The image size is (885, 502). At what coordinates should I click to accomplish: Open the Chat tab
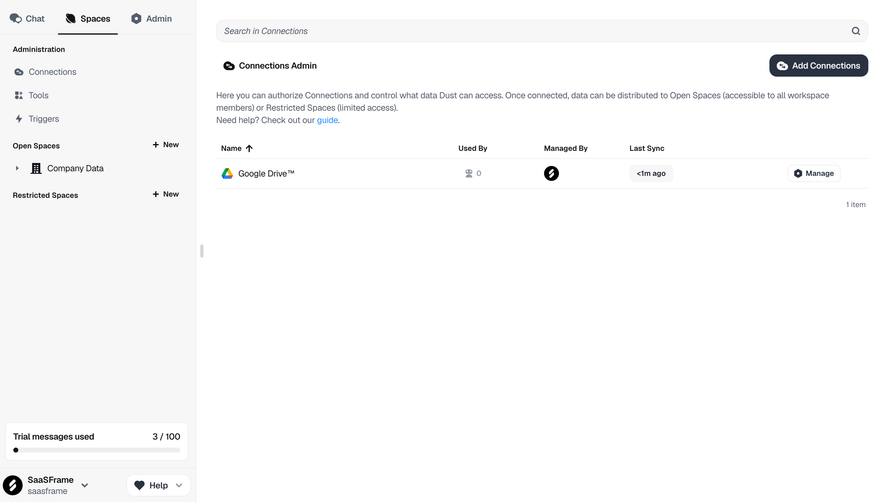(x=27, y=19)
